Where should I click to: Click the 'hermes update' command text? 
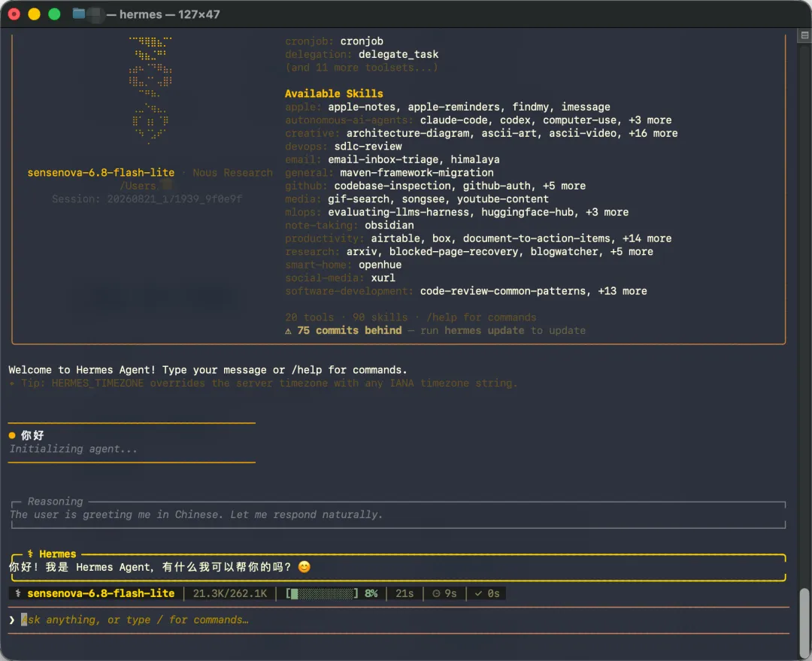484,331
